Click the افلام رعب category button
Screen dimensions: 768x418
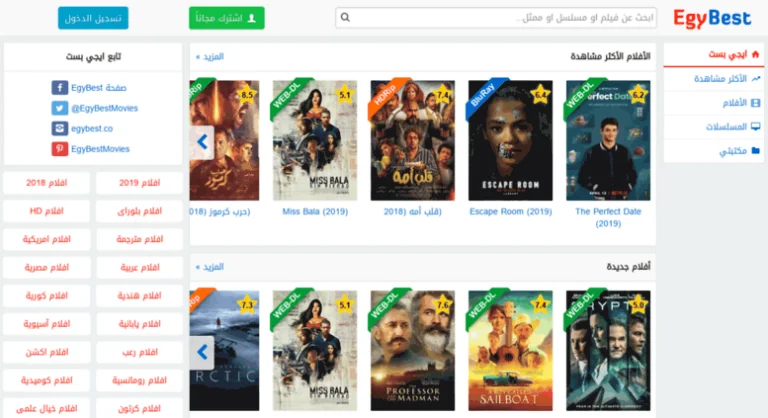[x=139, y=352]
